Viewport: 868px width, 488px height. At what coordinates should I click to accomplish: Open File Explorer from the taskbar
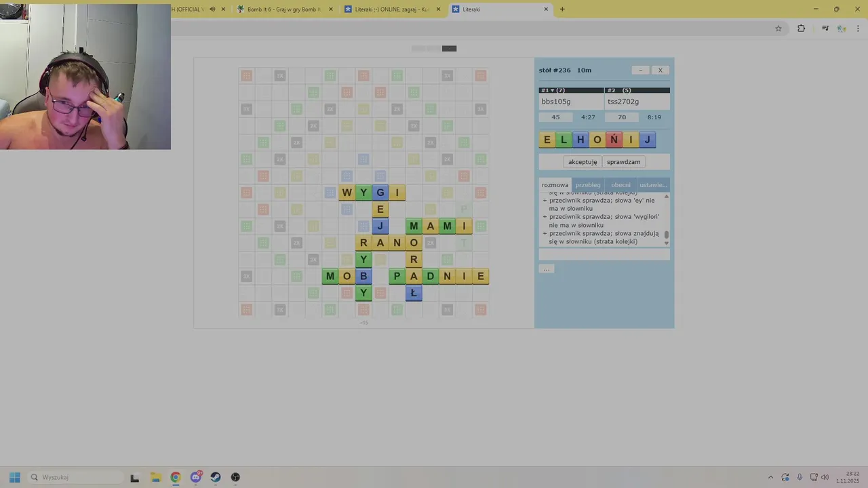pyautogui.click(x=155, y=477)
